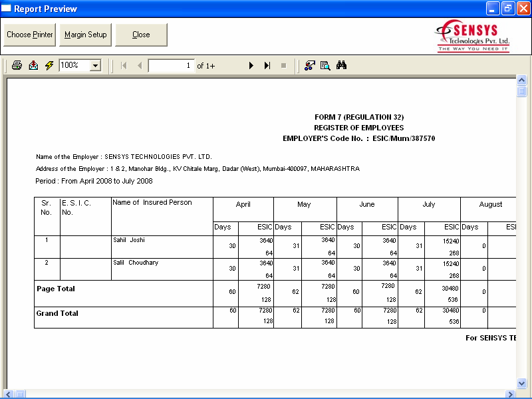
Task: Jump to the last page
Action: [267, 65]
